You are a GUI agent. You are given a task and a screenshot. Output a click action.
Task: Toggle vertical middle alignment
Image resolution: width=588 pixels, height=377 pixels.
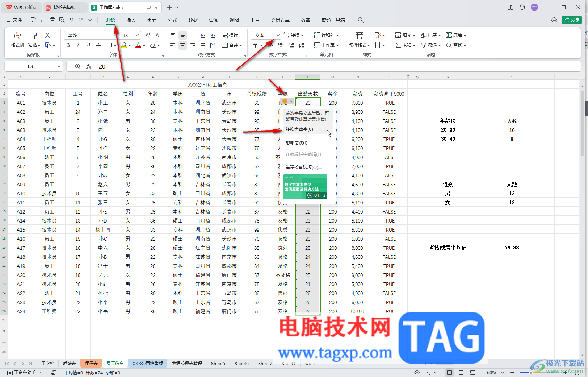pyautogui.click(x=183, y=35)
